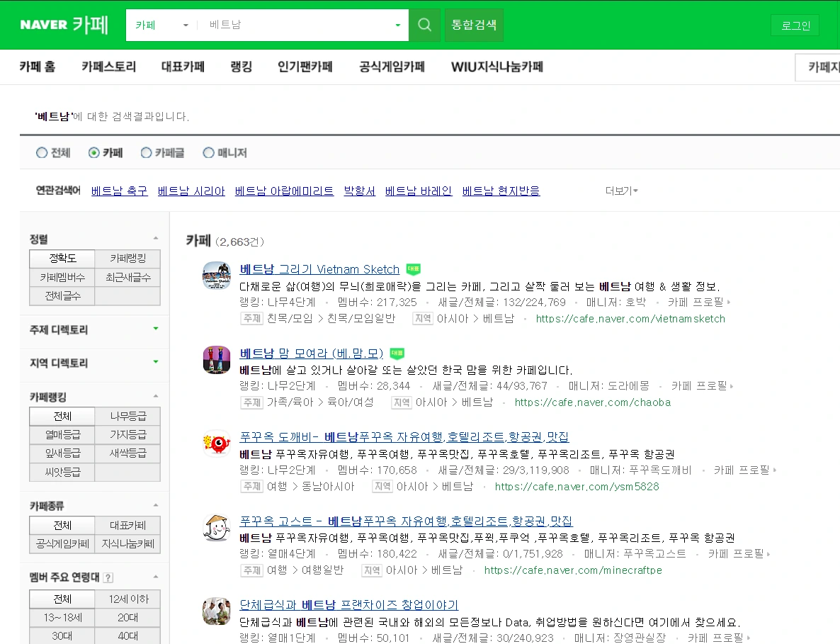Open the 베트남 축구 related search link
This screenshot has width=840, height=644.
(x=118, y=191)
